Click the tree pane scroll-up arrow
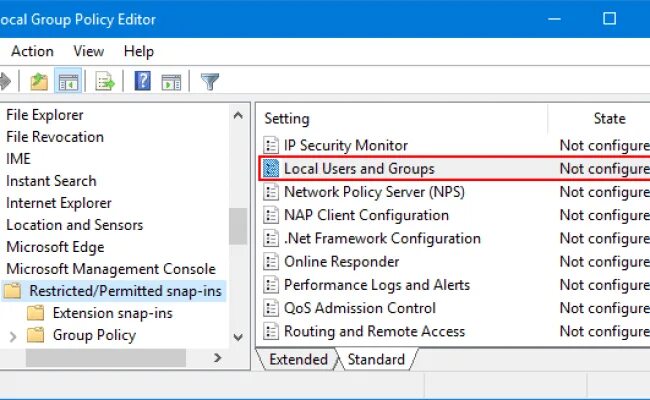Image resolution: width=650 pixels, height=400 pixels. [238, 116]
